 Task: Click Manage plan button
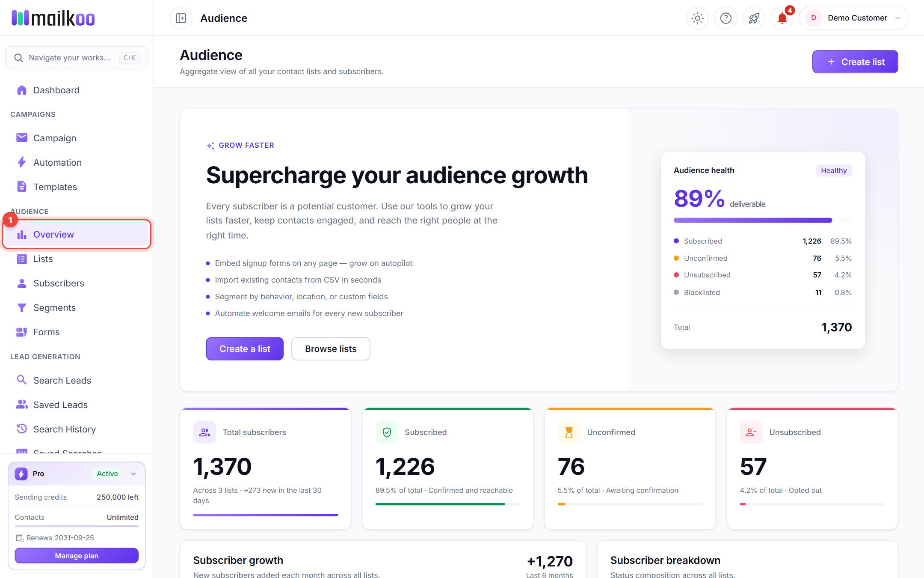77,556
